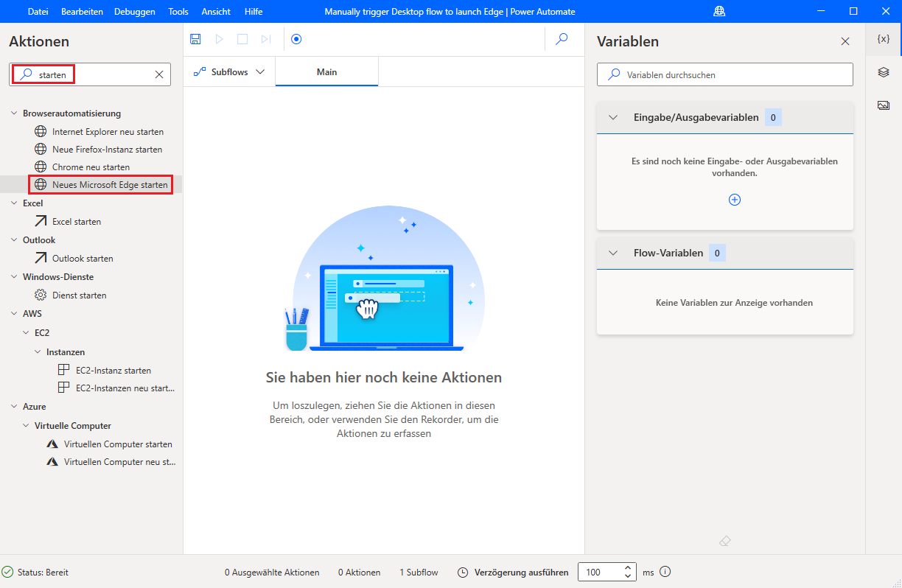
Task: Open the Debuggen menu
Action: pos(135,11)
